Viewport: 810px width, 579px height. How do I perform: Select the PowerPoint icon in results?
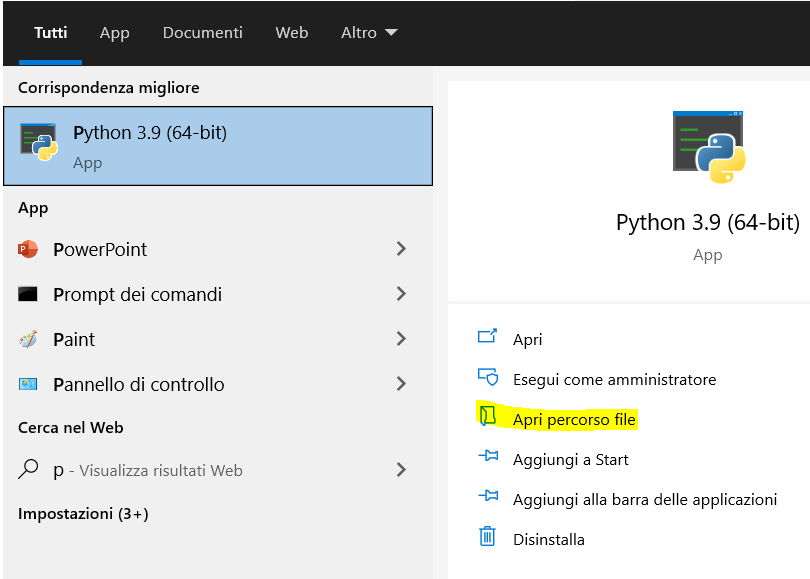(x=26, y=249)
